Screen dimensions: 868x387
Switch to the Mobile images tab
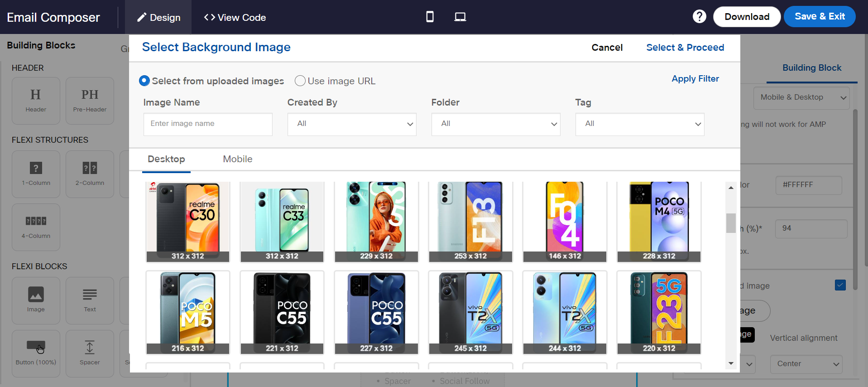point(237,159)
